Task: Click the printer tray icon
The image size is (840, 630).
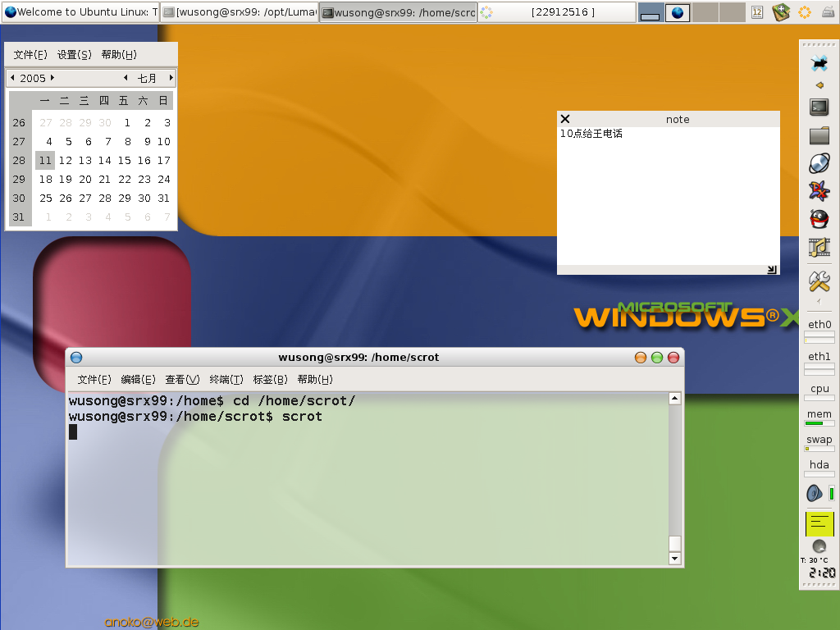Action: click(x=829, y=11)
